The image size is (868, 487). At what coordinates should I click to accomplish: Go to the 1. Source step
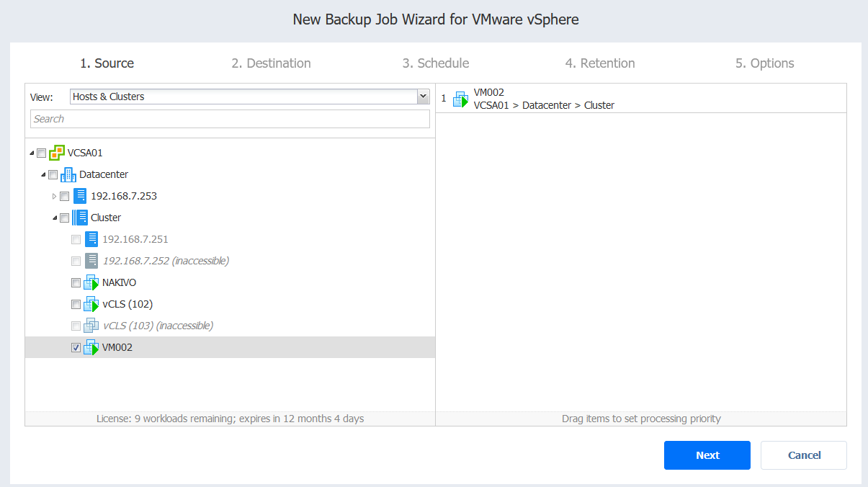(x=107, y=63)
